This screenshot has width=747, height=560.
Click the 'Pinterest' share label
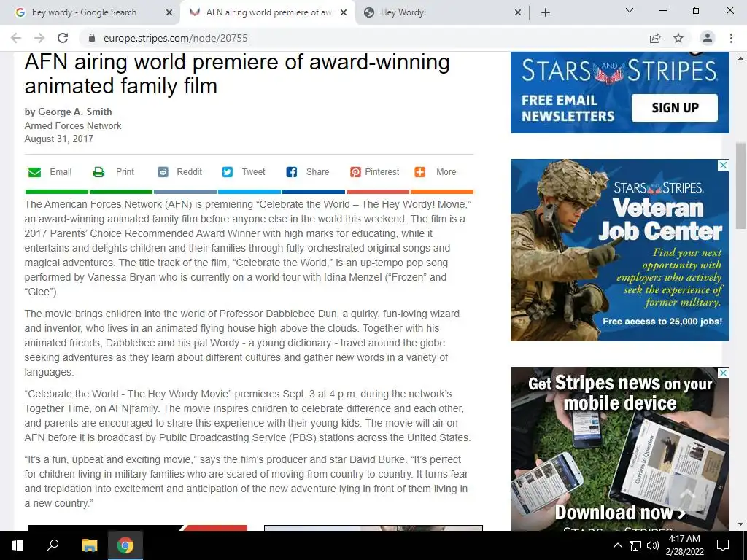[x=382, y=172]
